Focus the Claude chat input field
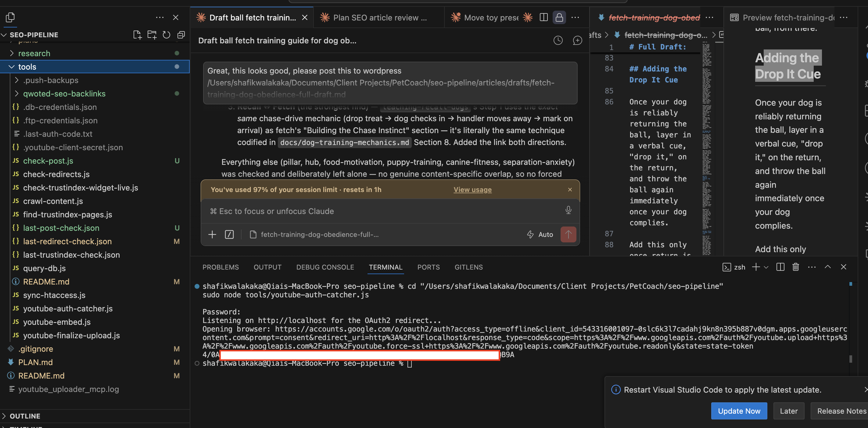Image resolution: width=868 pixels, height=428 pixels. [384, 211]
